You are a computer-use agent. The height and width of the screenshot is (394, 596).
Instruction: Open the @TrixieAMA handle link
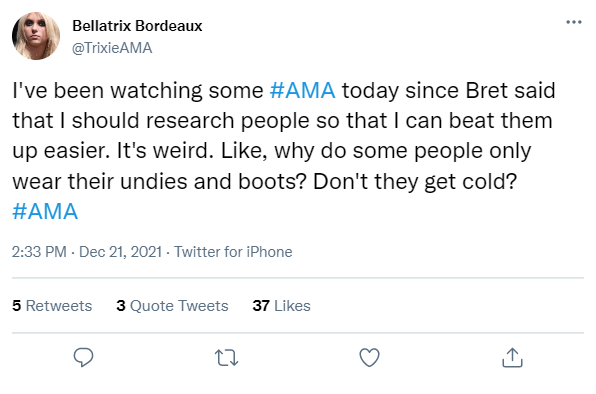pyautogui.click(x=112, y=48)
